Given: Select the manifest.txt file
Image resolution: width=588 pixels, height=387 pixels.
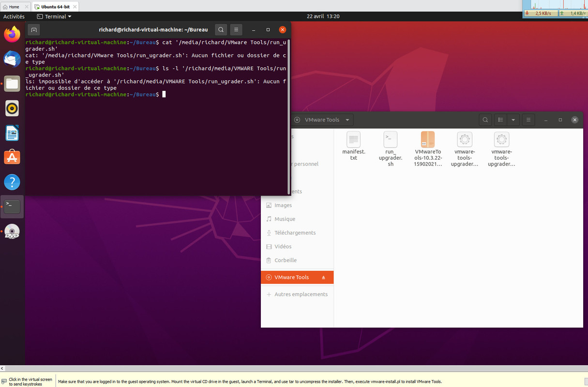Looking at the screenshot, I should click(x=354, y=146).
